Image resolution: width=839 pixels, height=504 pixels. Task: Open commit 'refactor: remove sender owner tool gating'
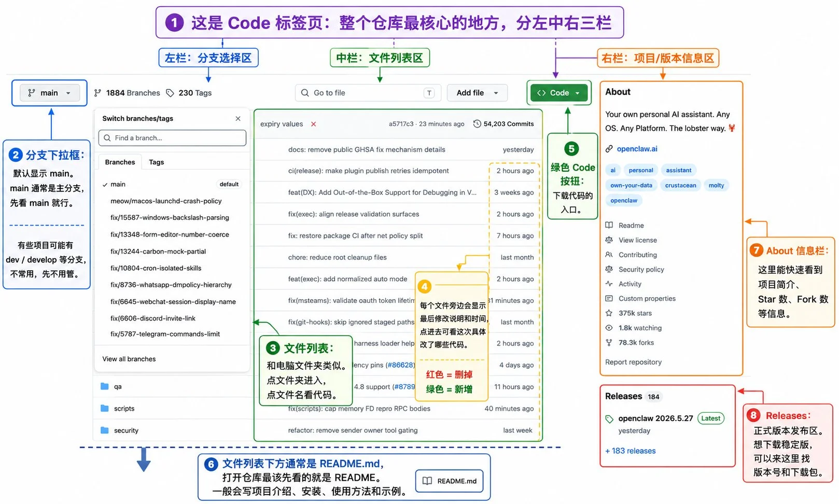[x=353, y=430]
